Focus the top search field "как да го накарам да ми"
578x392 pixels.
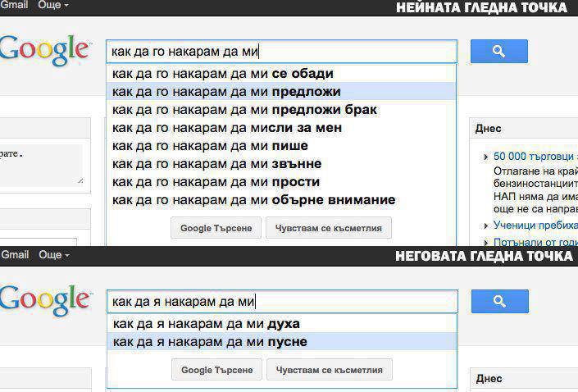[x=282, y=52]
